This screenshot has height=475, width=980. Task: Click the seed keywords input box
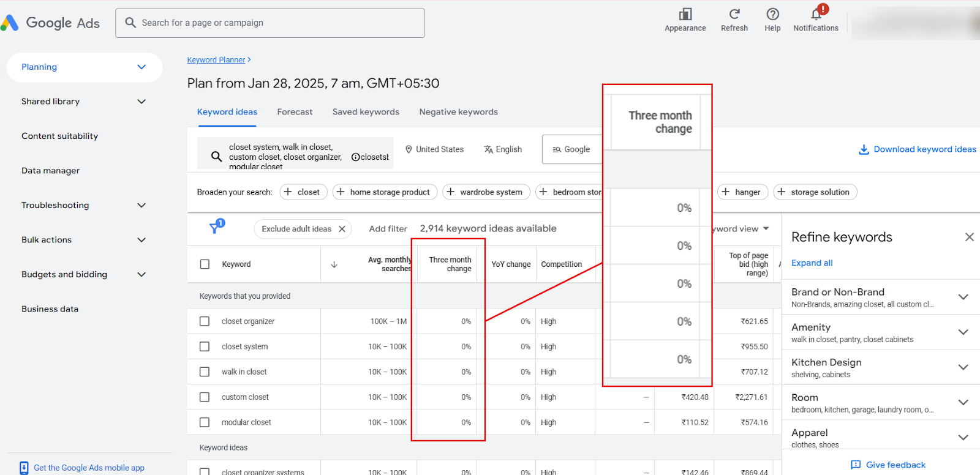[x=295, y=153]
